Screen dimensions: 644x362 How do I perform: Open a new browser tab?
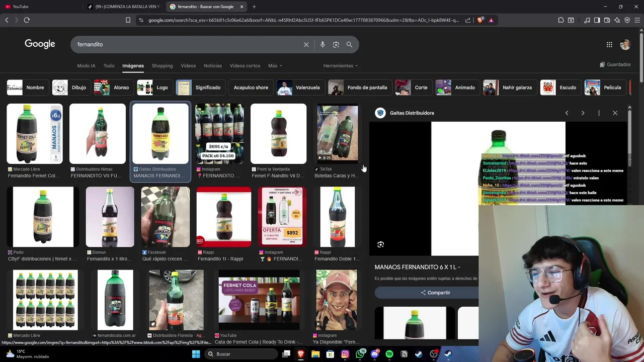[254, 7]
